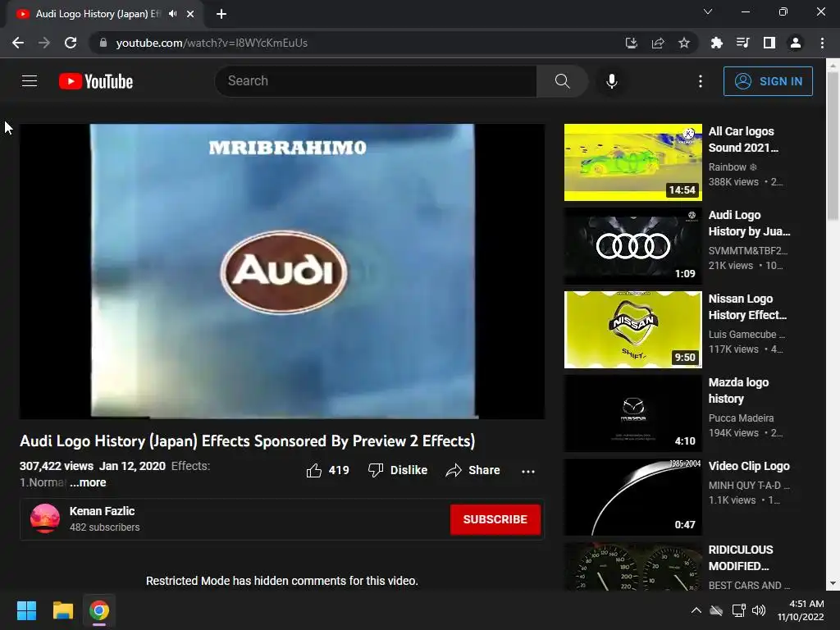The width and height of the screenshot is (840, 630).
Task: Open RIDICULOUS MODIFIED video title
Action: click(741, 558)
